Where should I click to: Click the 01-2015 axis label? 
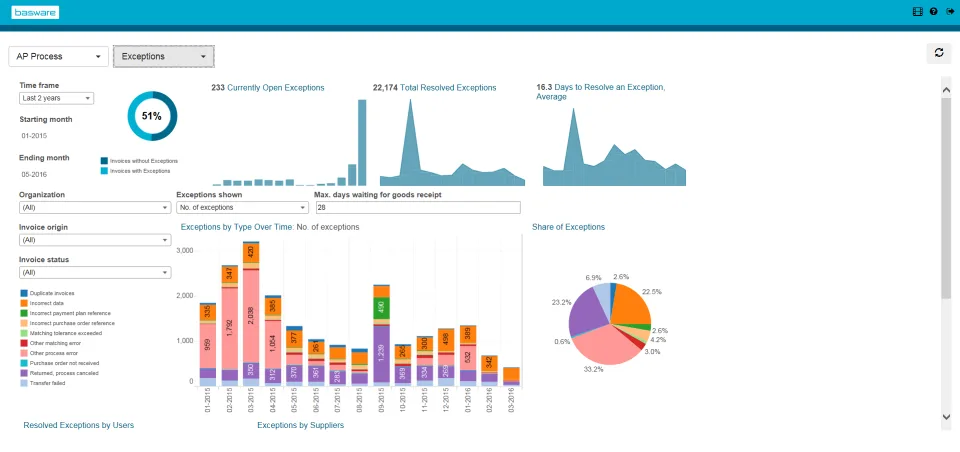[208, 402]
